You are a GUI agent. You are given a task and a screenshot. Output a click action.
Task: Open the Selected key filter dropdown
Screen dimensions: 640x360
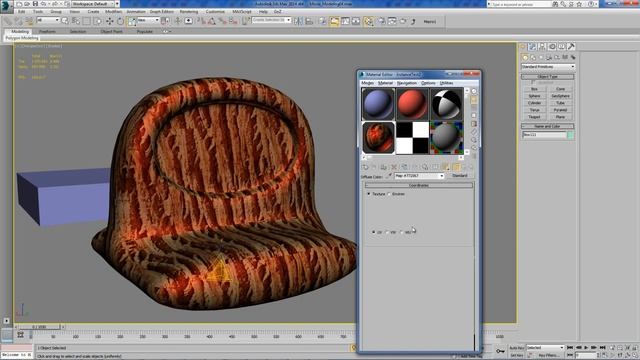(545, 347)
